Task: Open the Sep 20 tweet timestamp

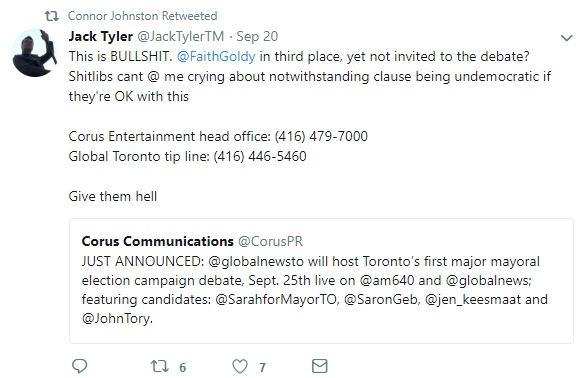Action: click(x=257, y=36)
